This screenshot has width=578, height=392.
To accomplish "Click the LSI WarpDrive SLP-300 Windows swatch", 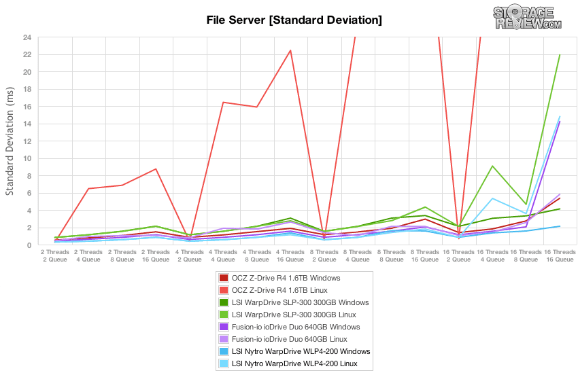I will [x=224, y=302].
